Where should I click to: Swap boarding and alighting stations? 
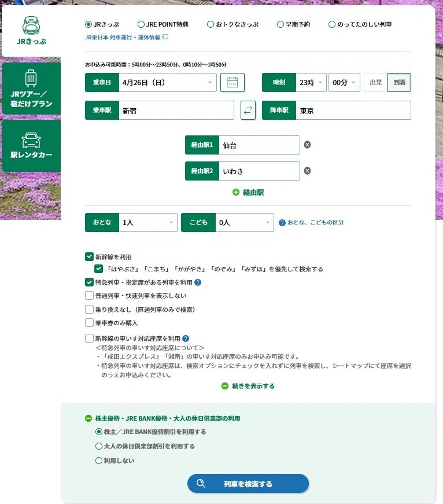click(248, 111)
